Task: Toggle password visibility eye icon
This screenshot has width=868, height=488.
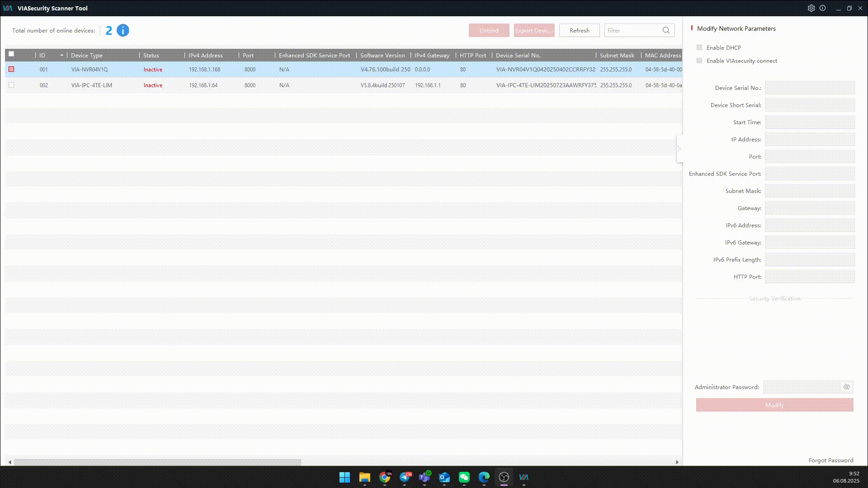Action: (x=846, y=387)
